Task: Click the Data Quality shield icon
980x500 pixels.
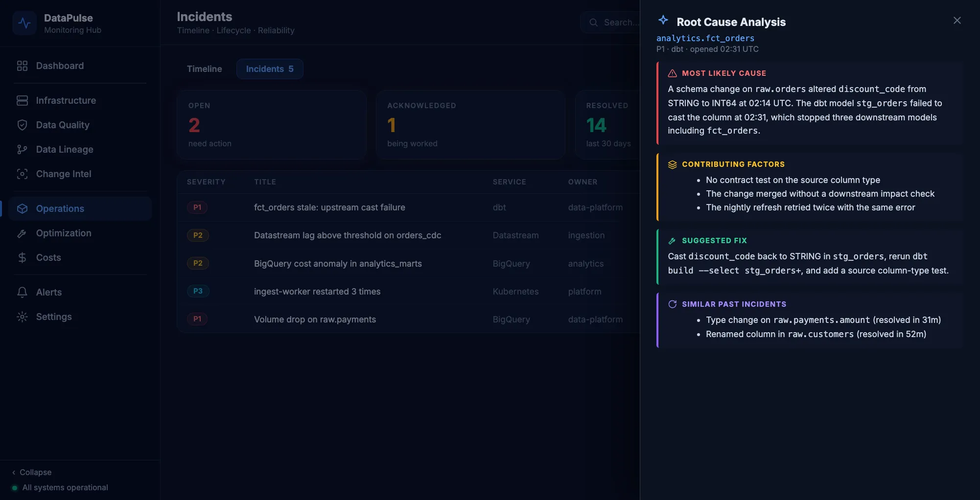Action: coord(22,125)
